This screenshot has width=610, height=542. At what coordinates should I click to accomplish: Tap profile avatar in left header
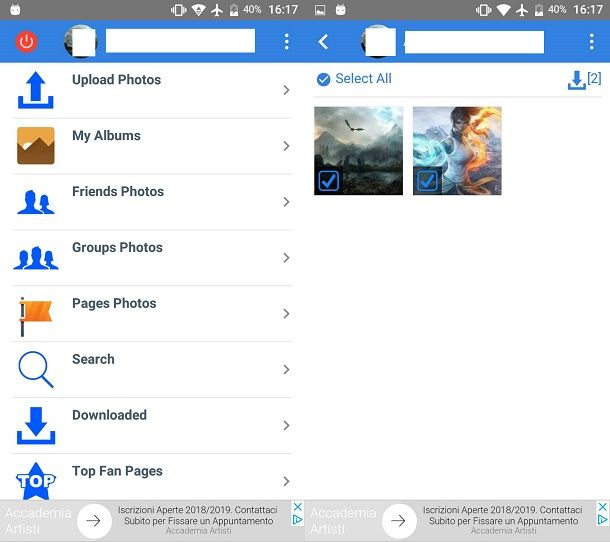(x=81, y=41)
